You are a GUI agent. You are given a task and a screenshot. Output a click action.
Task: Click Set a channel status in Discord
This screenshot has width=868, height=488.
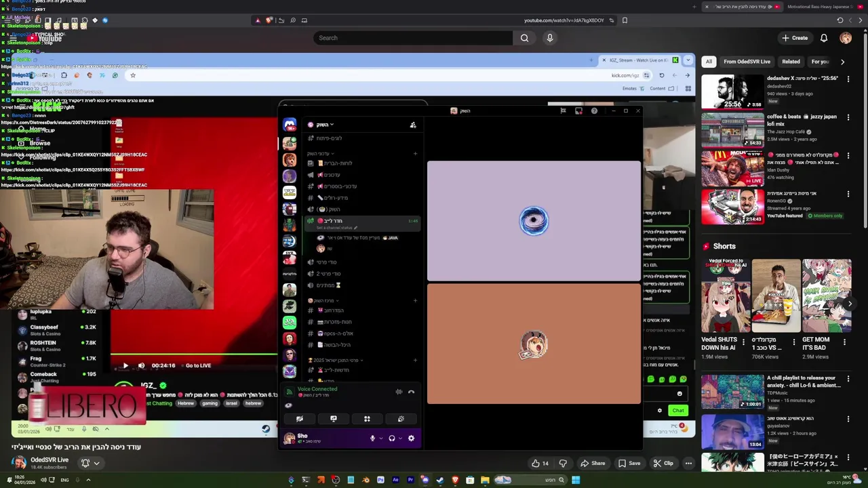(336, 228)
